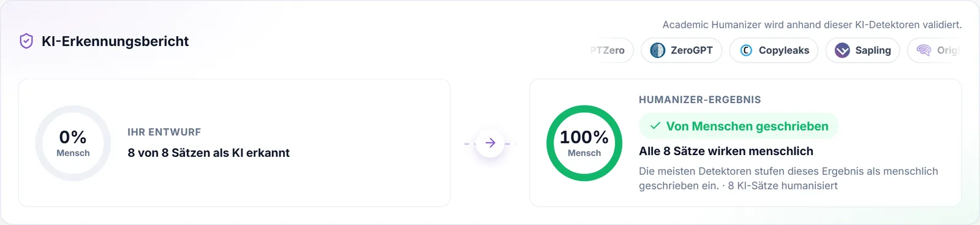Image resolution: width=980 pixels, height=225 pixels.
Task: Select the ZeroGPT detector chip
Action: (681, 50)
